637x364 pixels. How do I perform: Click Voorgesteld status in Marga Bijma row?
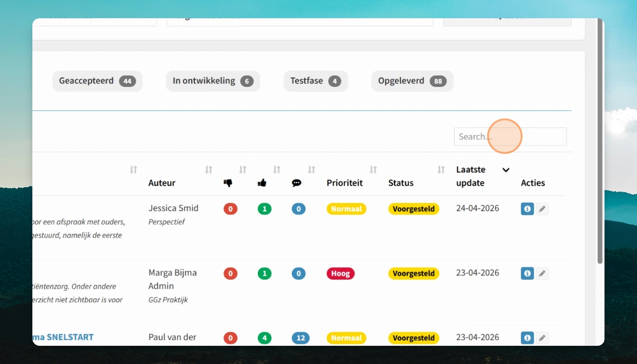(414, 274)
